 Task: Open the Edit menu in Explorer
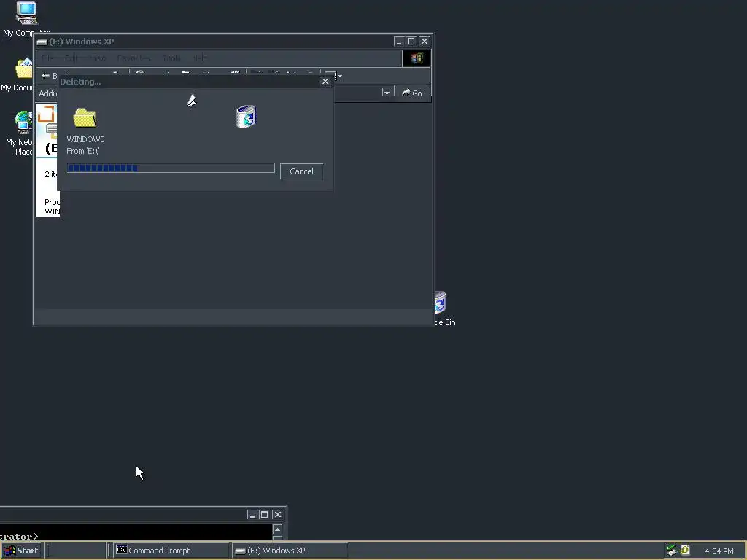click(x=71, y=58)
